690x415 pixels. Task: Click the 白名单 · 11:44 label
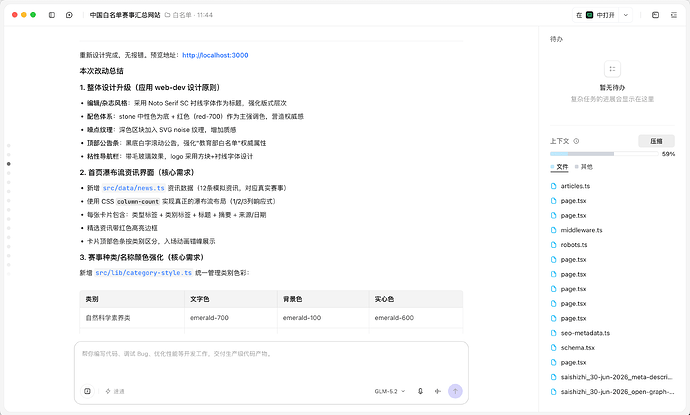[x=192, y=15]
